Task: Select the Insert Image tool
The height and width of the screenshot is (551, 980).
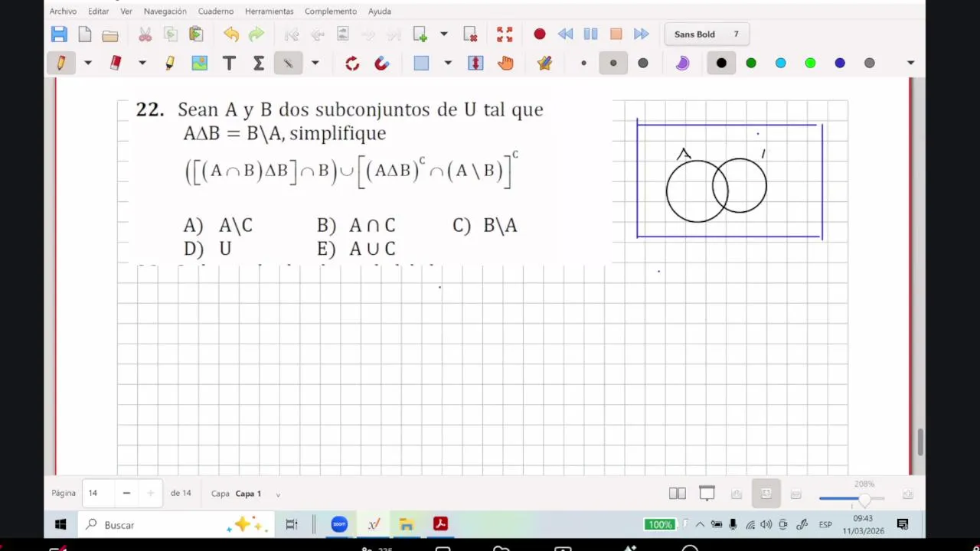Action: point(200,64)
